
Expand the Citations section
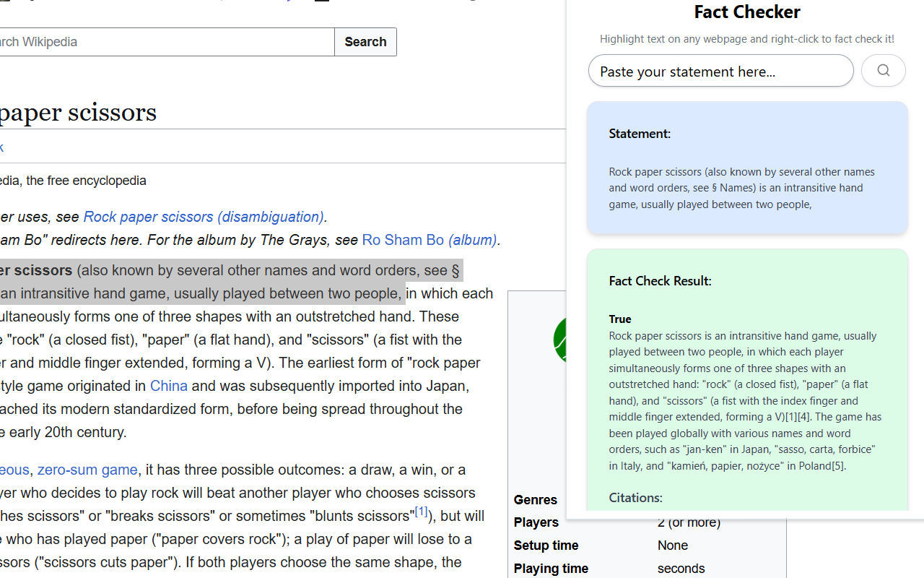coord(635,498)
